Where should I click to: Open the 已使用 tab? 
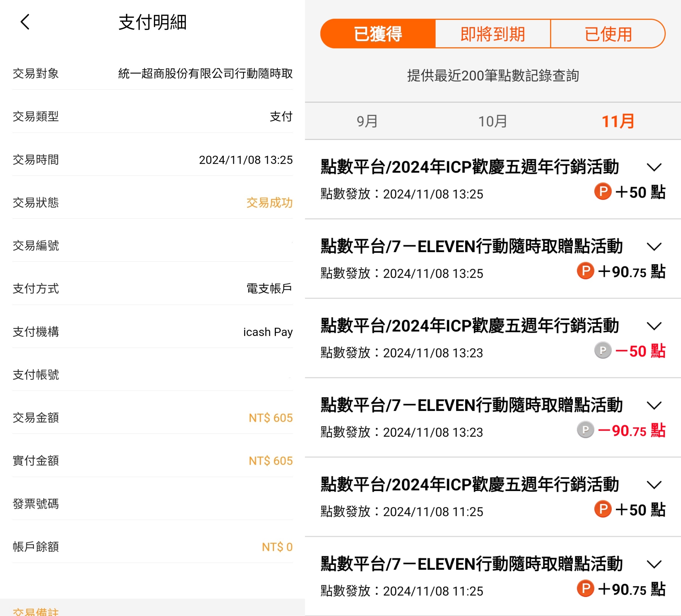pyautogui.click(x=608, y=33)
